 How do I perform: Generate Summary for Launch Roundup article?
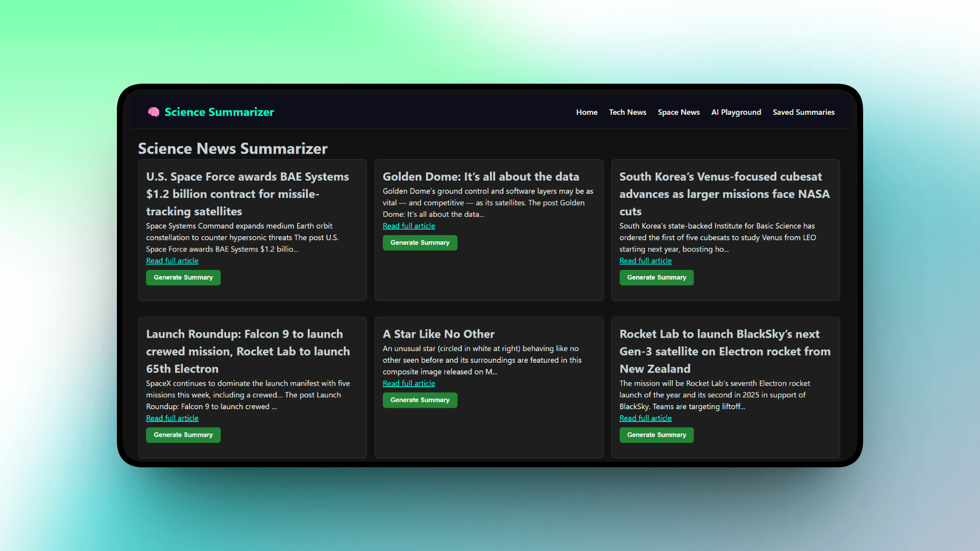(183, 435)
